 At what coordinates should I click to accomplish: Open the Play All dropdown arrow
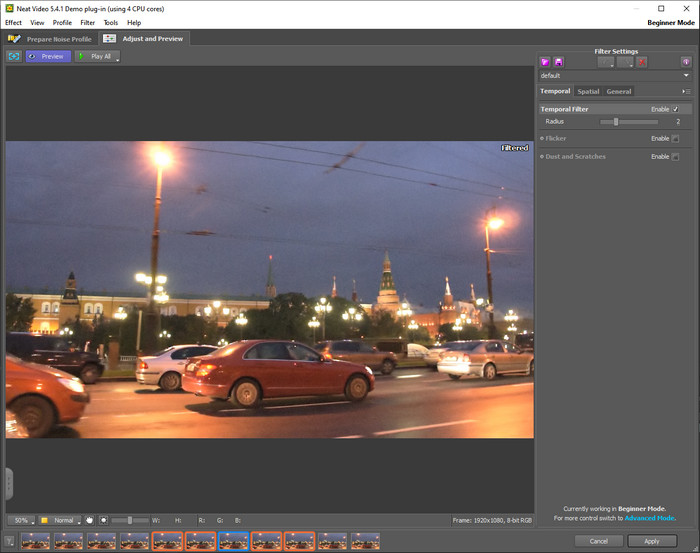118,58
